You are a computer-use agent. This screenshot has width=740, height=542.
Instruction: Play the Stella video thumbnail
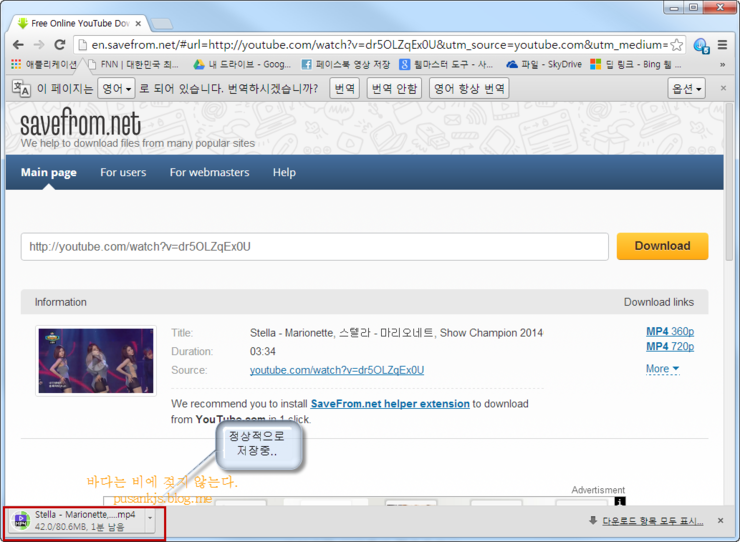click(x=96, y=361)
